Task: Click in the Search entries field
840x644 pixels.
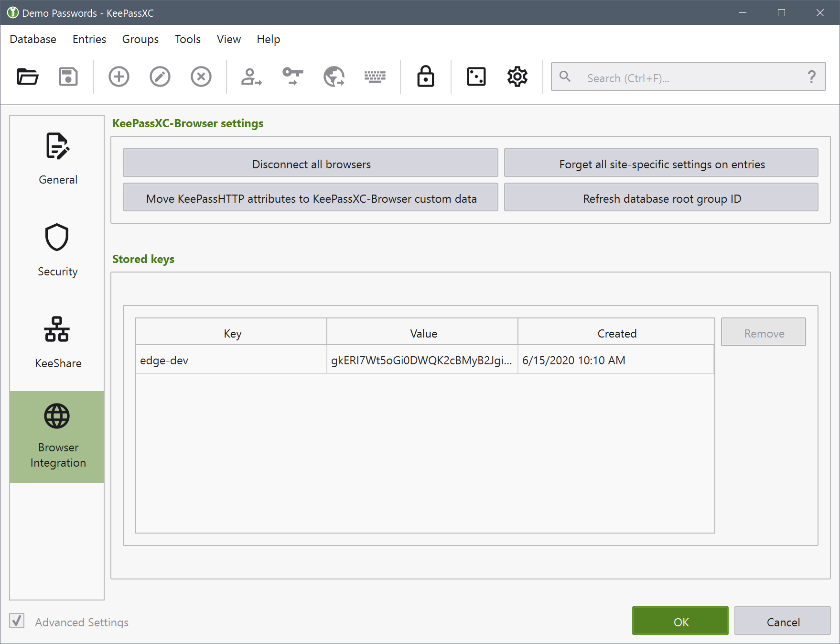Action: click(x=688, y=78)
